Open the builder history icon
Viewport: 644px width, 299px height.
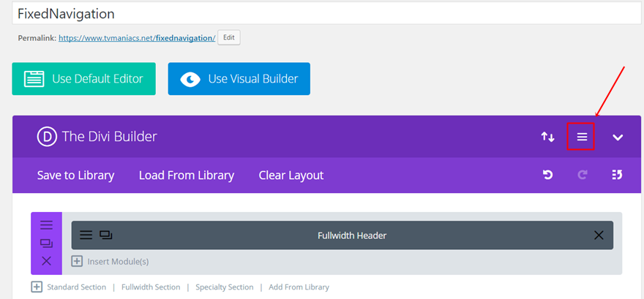617,175
